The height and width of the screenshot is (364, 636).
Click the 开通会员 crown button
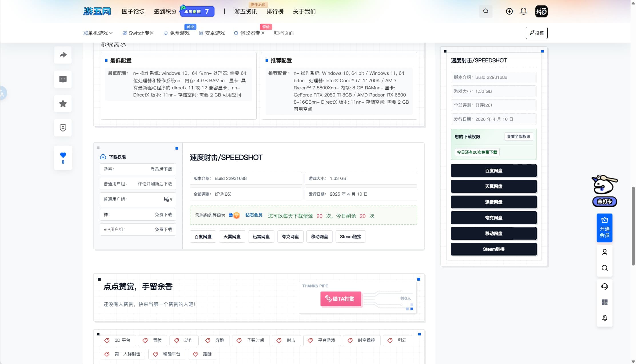pos(605,228)
